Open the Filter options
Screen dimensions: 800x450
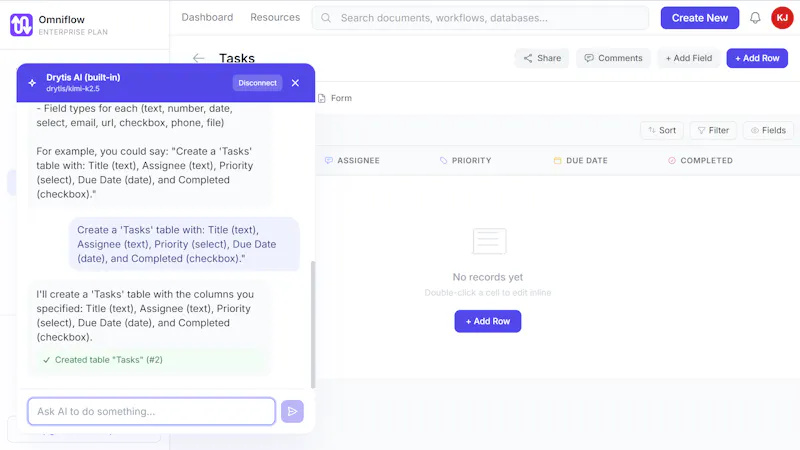(x=713, y=130)
